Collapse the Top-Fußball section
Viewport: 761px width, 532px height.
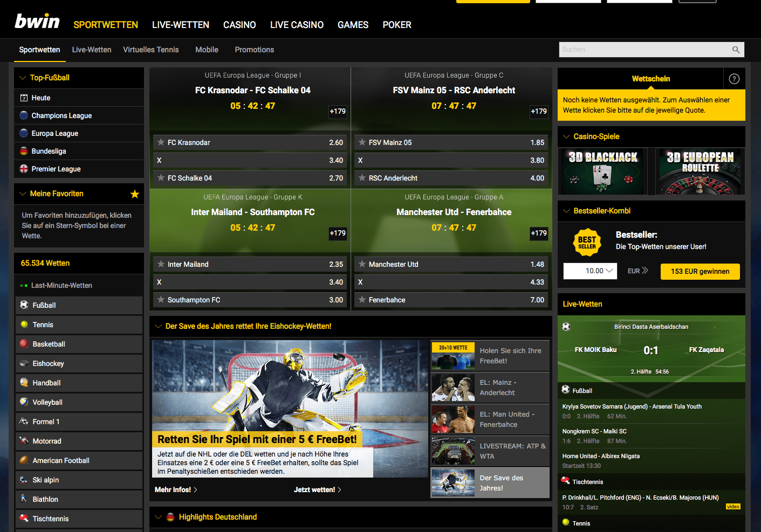[x=23, y=78]
